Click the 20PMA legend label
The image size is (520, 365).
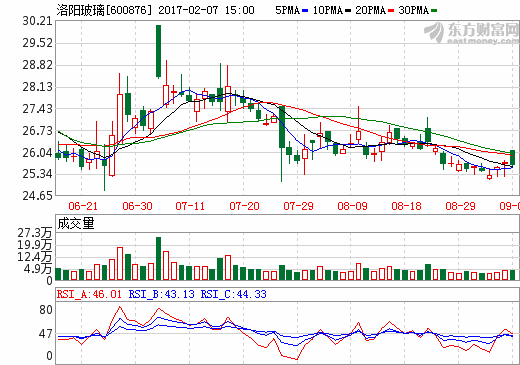(x=371, y=10)
